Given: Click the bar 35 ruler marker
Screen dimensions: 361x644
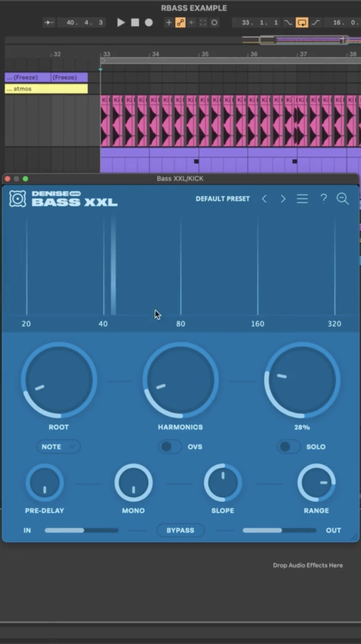Looking at the screenshot, I should pos(205,54).
